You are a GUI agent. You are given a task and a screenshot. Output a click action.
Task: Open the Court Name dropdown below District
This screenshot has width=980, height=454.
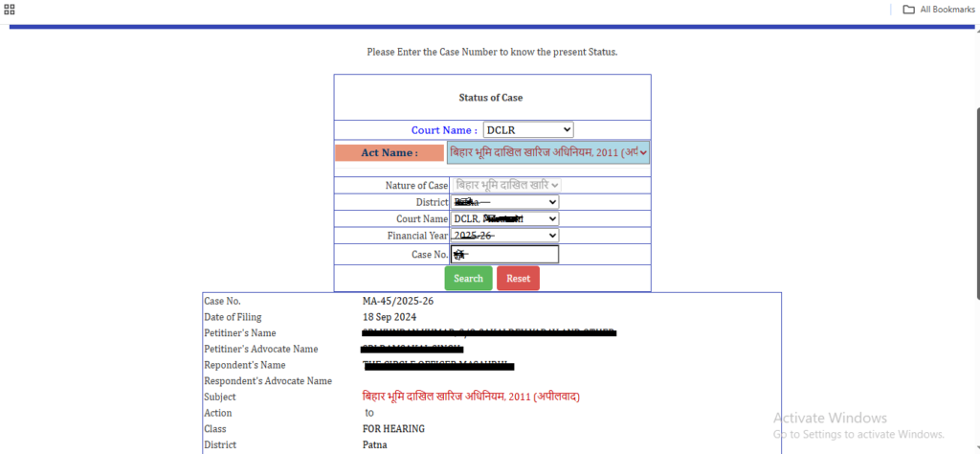click(504, 218)
